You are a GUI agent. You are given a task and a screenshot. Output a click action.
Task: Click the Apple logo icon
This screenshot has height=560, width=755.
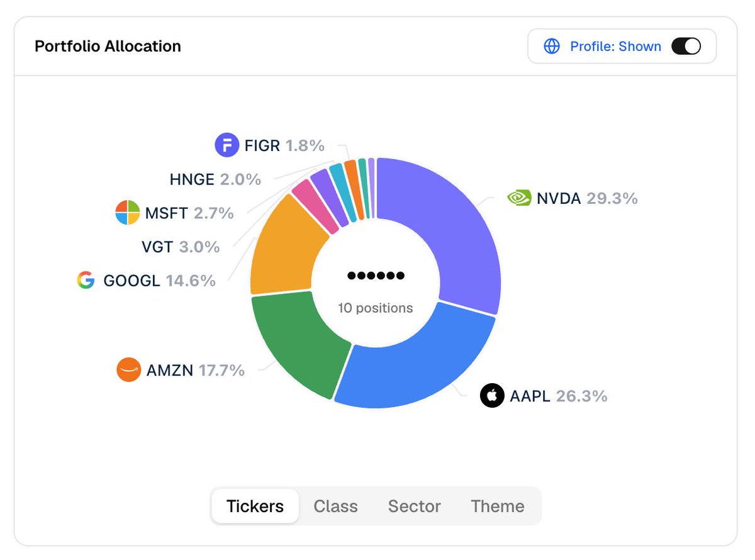[492, 396]
